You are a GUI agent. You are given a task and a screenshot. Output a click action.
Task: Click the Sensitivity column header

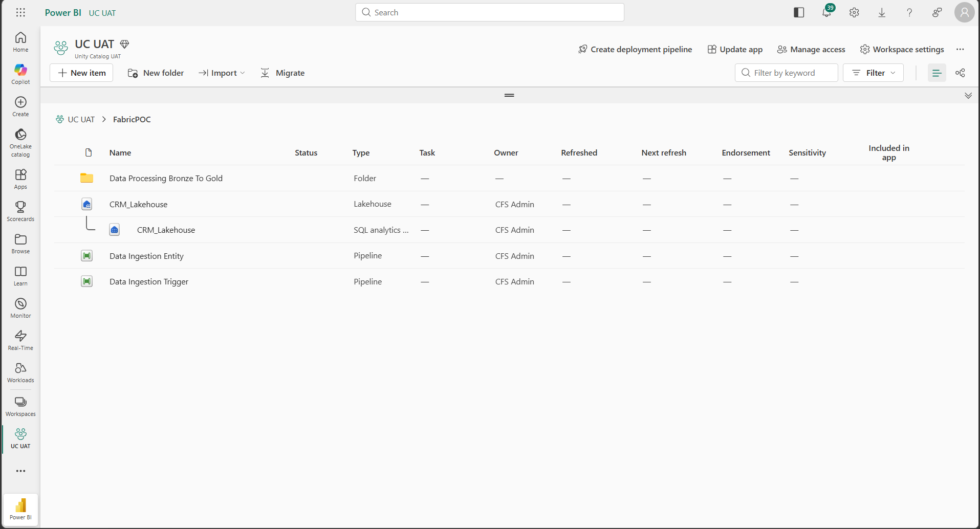click(x=807, y=152)
